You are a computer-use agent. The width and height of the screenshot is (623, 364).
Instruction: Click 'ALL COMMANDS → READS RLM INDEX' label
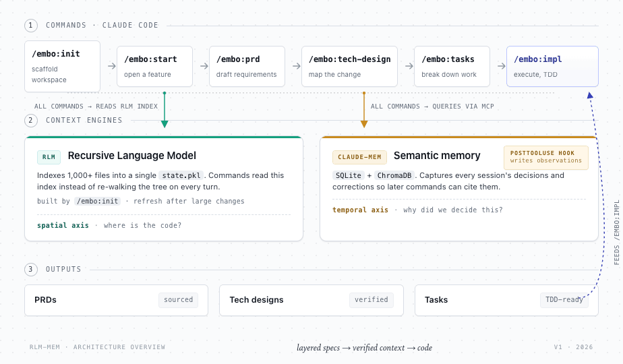point(96,107)
